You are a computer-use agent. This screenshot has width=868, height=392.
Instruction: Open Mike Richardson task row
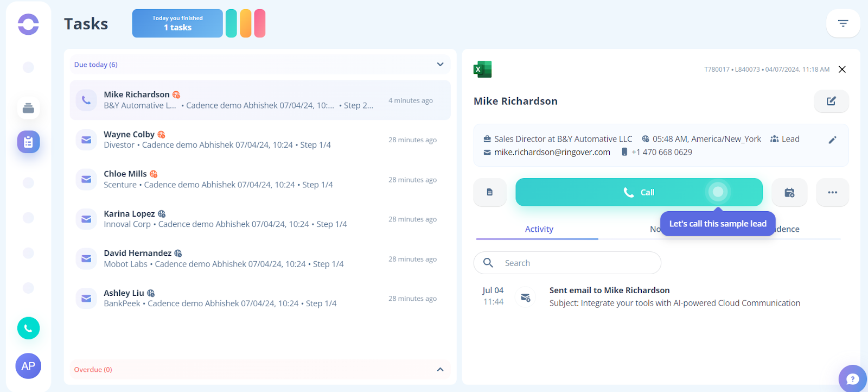click(260, 100)
